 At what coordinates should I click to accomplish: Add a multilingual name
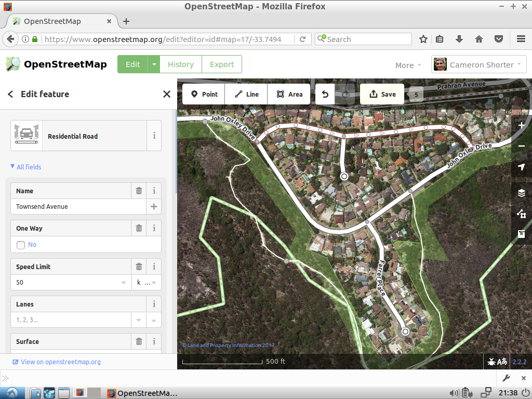click(x=154, y=206)
